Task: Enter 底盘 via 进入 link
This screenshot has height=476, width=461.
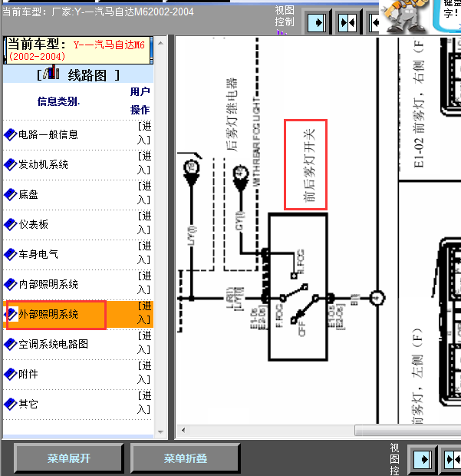Action: 144,193
